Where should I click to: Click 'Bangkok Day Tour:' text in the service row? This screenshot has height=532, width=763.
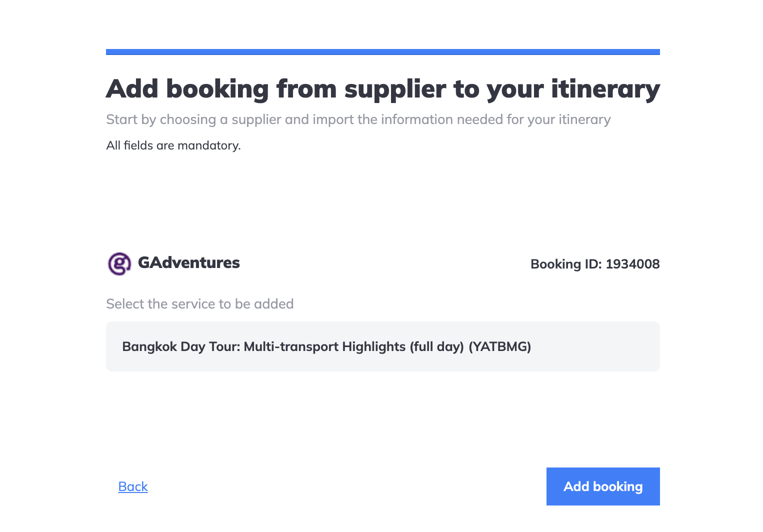[x=181, y=346]
